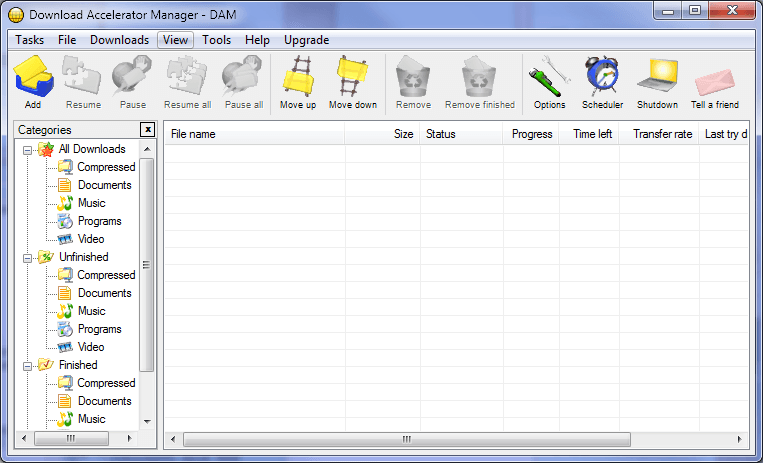Screen dimensions: 763x463
Task: Click the Resume toolbar icon
Action: 83,75
